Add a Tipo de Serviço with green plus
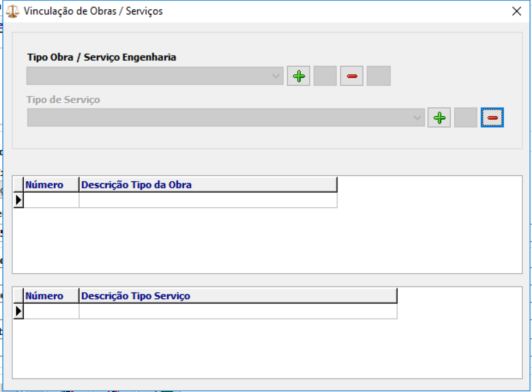The image size is (532, 392). 439,118
